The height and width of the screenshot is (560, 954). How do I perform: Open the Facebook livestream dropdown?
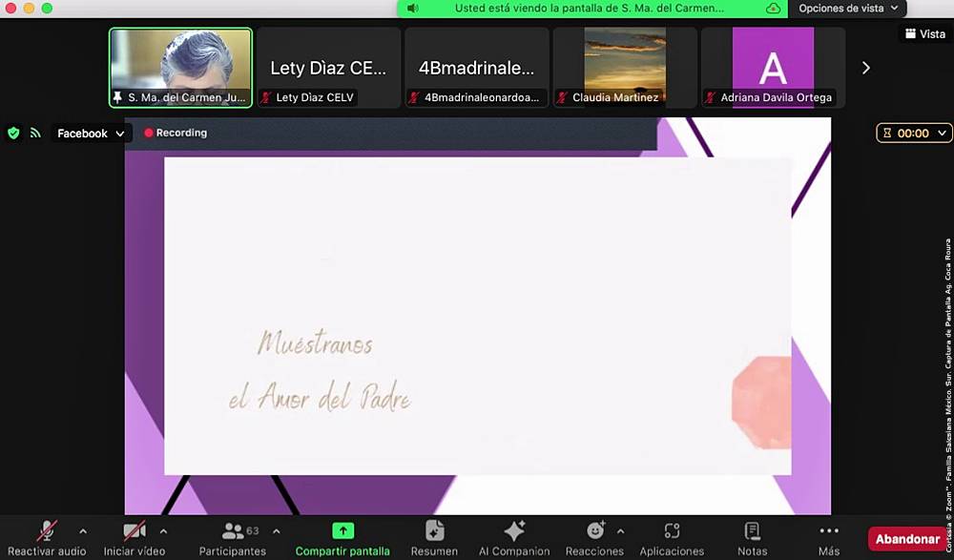91,134
